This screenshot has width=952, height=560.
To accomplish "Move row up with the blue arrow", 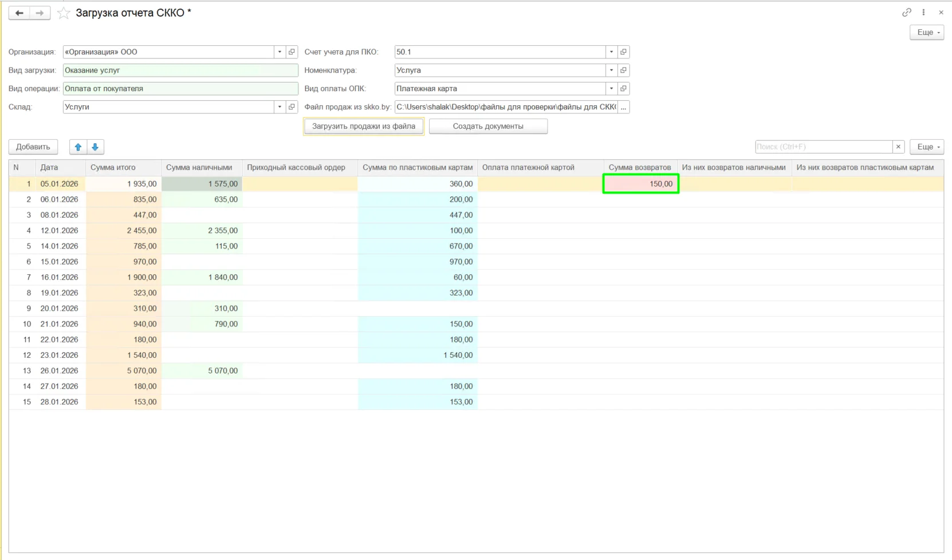I will pyautogui.click(x=78, y=147).
